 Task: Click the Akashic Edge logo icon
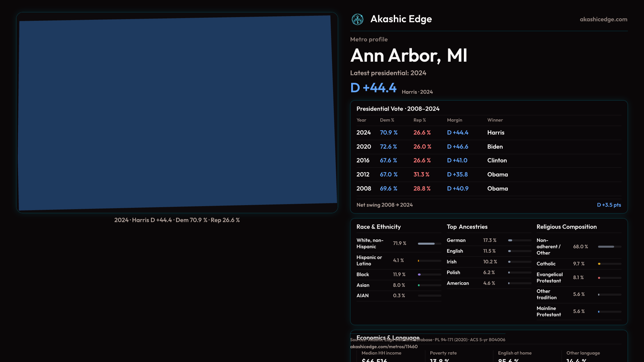(x=357, y=19)
